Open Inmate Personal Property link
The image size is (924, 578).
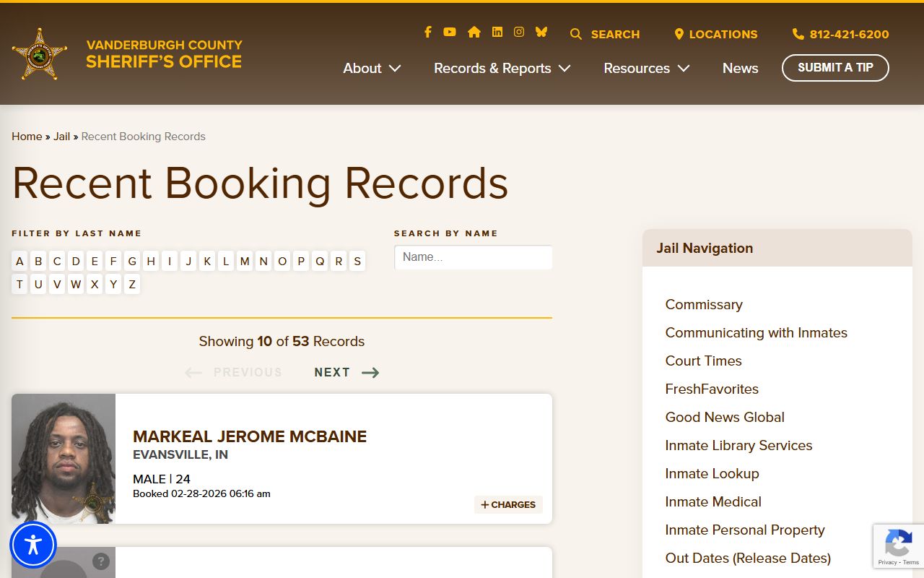coord(745,530)
